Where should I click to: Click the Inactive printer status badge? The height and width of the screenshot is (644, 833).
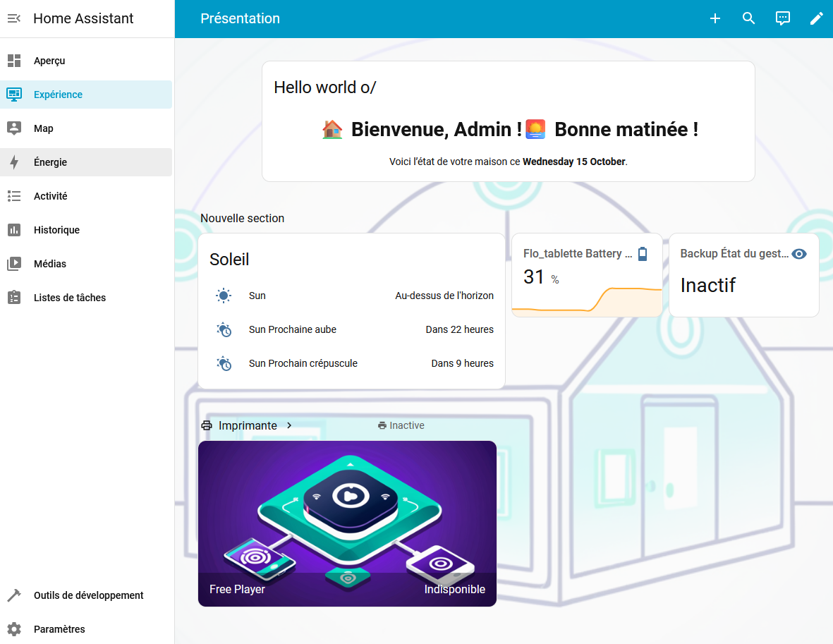click(401, 425)
